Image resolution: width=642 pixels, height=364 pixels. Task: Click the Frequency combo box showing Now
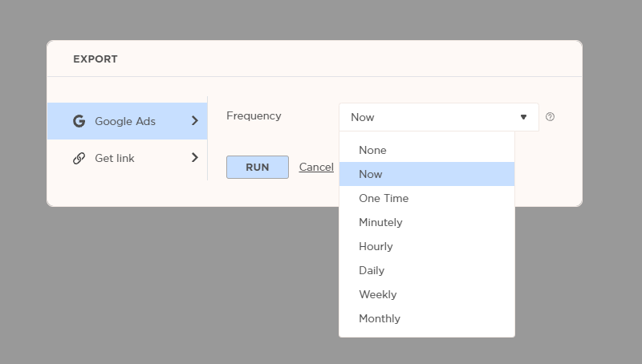[438, 117]
